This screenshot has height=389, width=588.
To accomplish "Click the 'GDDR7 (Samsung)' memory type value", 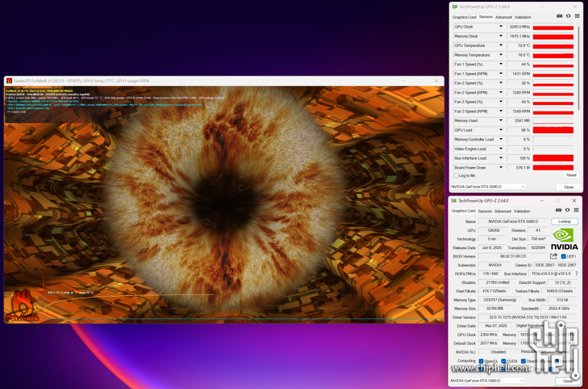I will pos(500,300).
